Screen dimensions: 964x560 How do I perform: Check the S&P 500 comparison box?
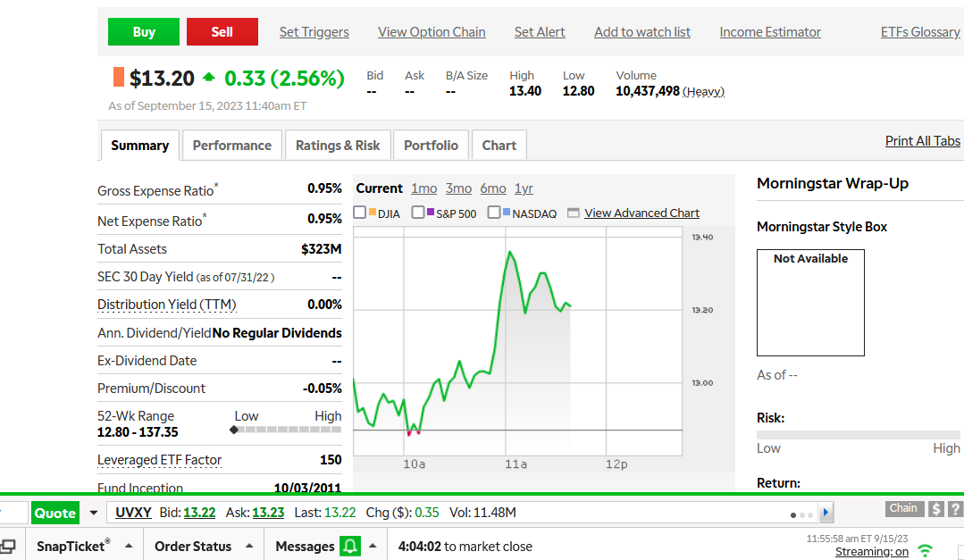(417, 213)
